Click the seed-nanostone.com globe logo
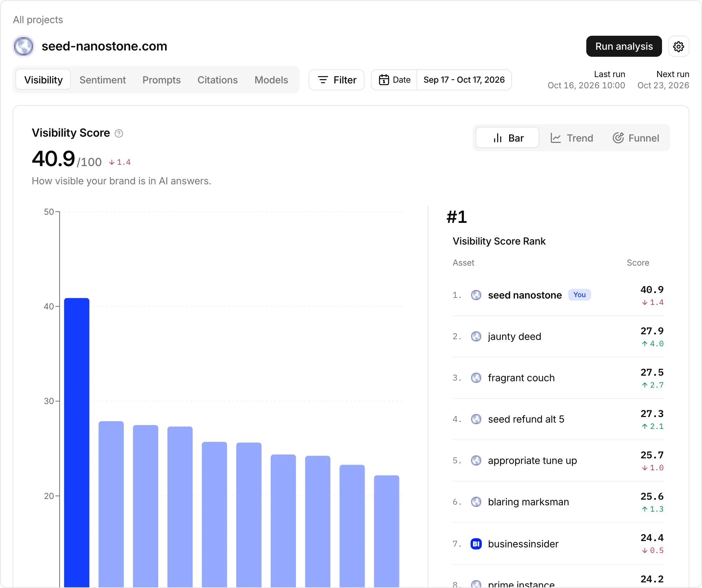 [23, 46]
